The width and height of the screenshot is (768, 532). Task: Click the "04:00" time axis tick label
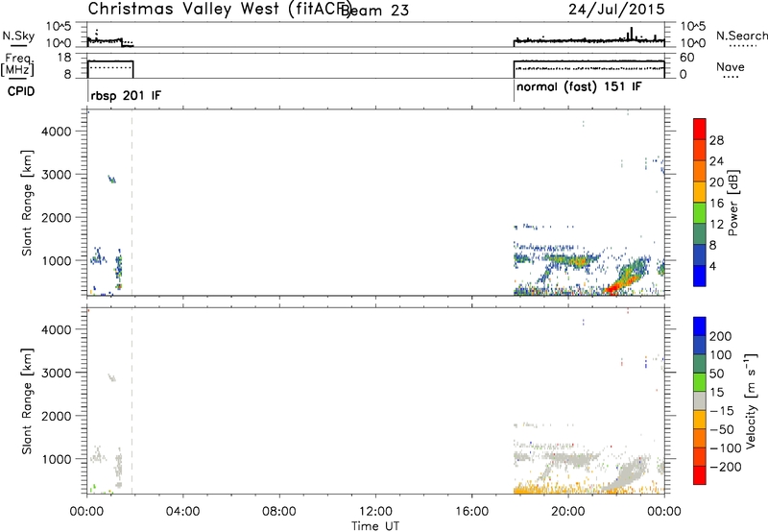[x=183, y=512]
